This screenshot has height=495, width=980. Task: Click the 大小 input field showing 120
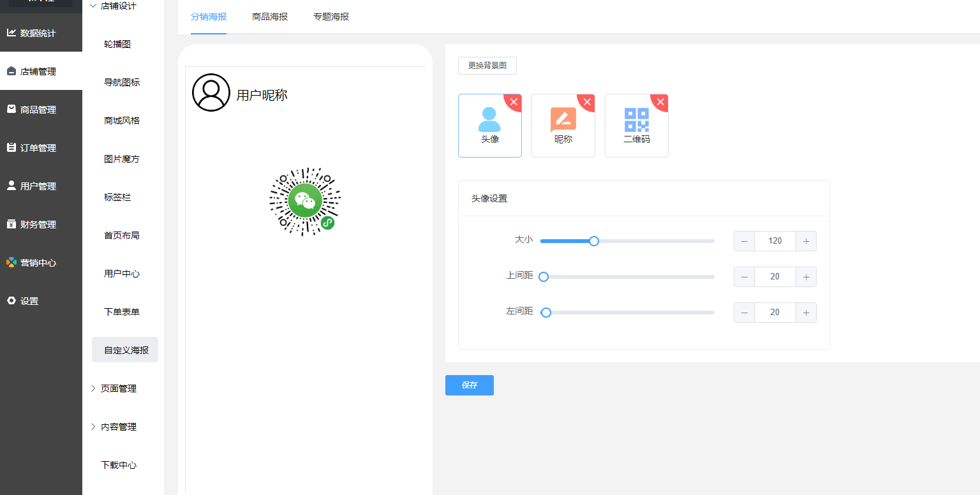tap(775, 241)
